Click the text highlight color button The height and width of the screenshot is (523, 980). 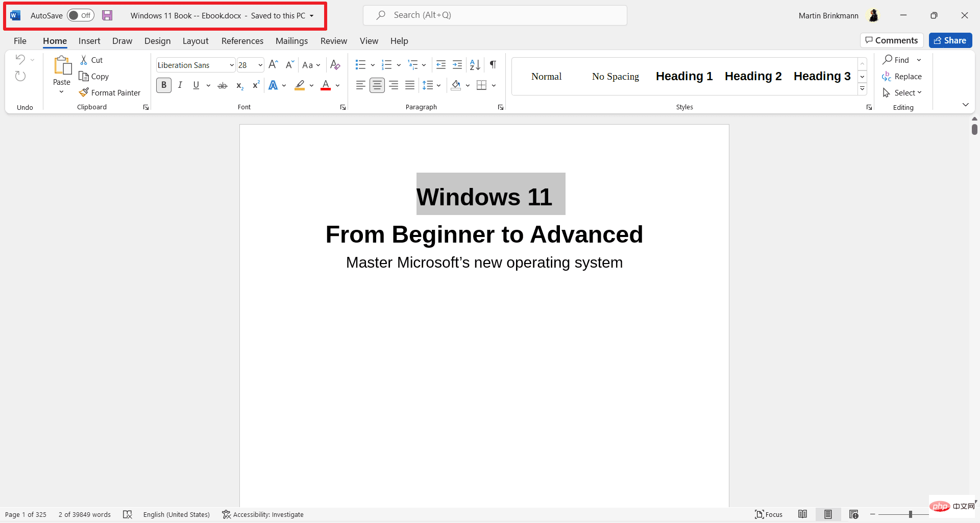pyautogui.click(x=300, y=85)
